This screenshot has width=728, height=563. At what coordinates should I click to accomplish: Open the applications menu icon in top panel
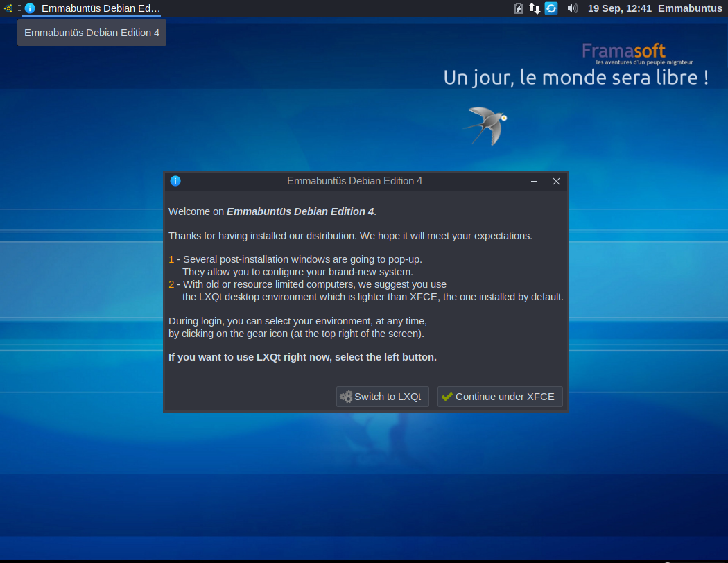(x=8, y=8)
